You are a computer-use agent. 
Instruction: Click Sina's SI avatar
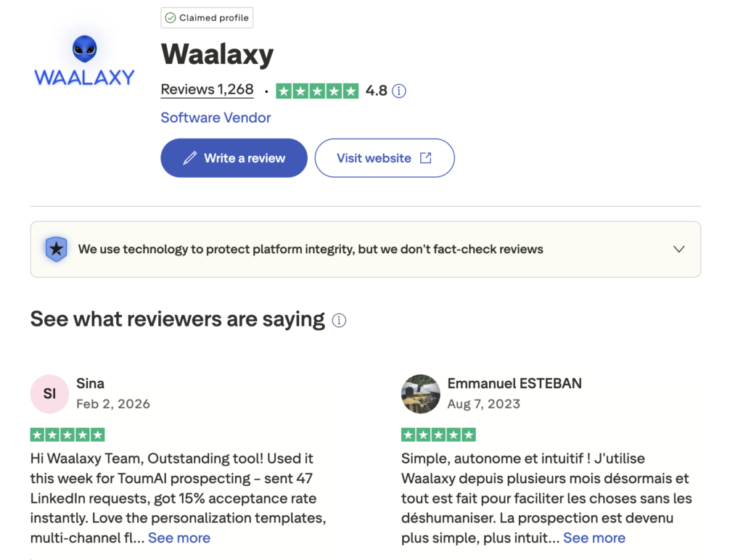point(49,394)
